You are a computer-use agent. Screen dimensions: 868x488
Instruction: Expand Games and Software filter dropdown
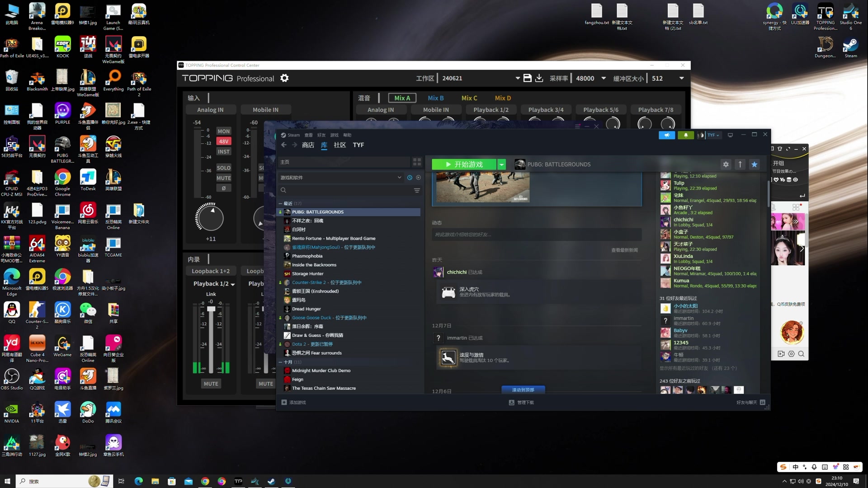(x=399, y=178)
